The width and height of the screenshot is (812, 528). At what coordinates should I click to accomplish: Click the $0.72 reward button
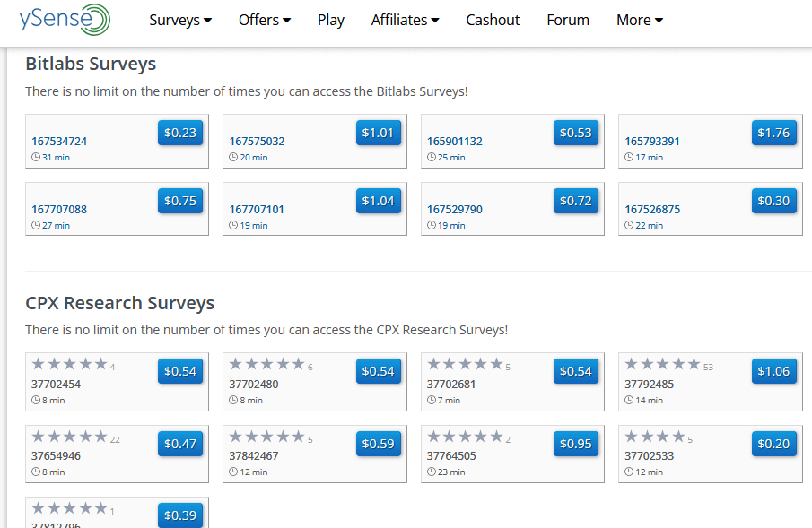[576, 201]
